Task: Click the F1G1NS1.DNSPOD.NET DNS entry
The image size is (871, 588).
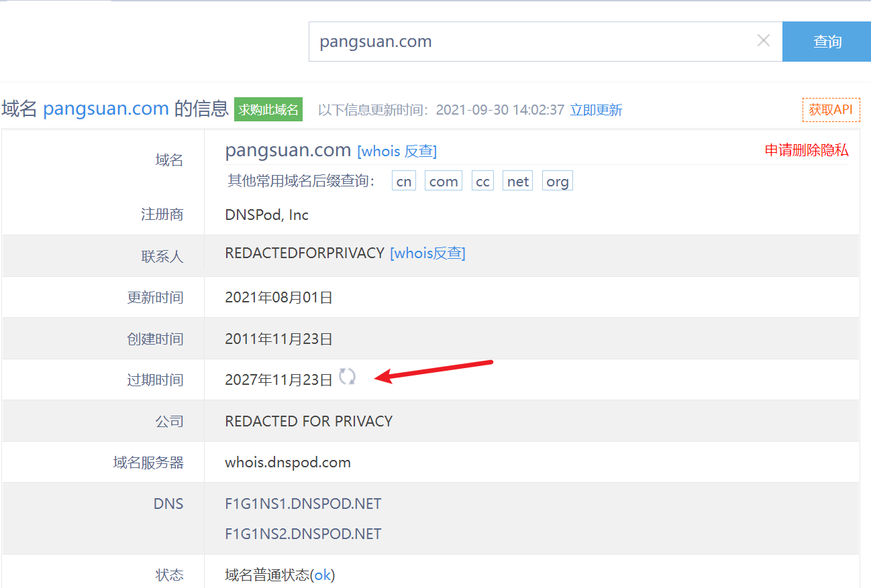Action: (303, 504)
